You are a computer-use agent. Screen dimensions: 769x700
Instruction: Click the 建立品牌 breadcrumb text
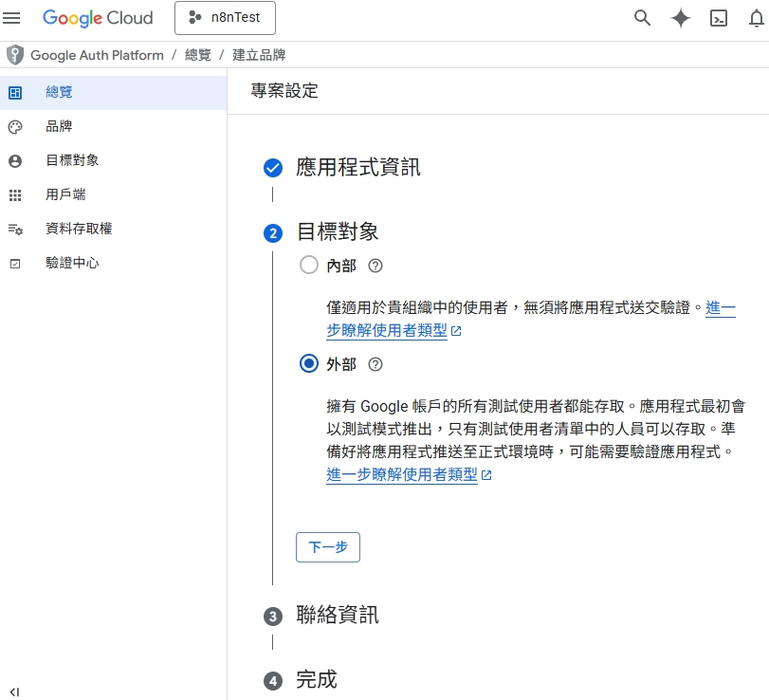259,55
